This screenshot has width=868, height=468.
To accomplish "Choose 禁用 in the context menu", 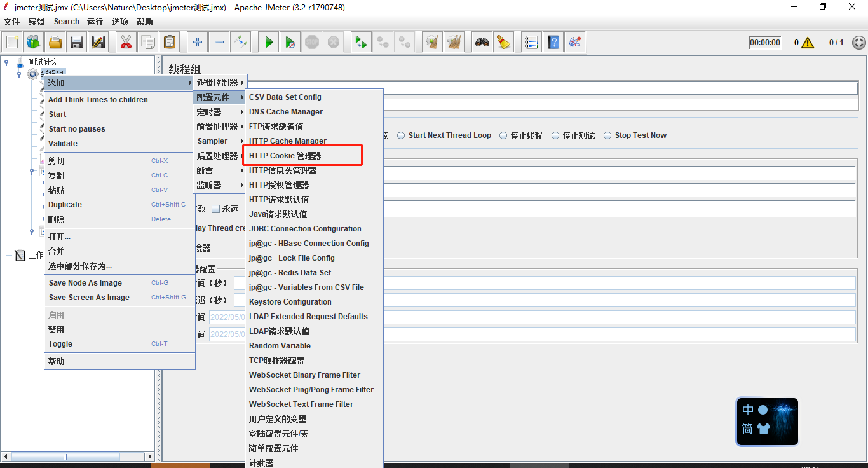I will coord(119,329).
